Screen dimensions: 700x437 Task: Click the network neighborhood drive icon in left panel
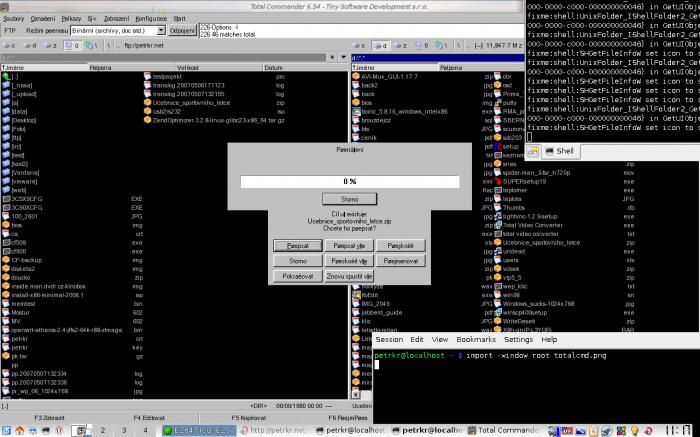92,46
